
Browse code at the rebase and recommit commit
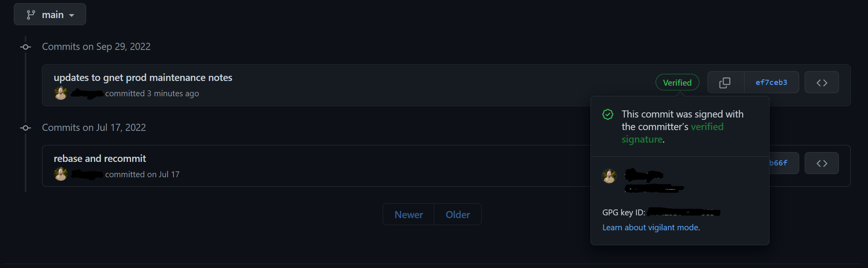pos(821,163)
